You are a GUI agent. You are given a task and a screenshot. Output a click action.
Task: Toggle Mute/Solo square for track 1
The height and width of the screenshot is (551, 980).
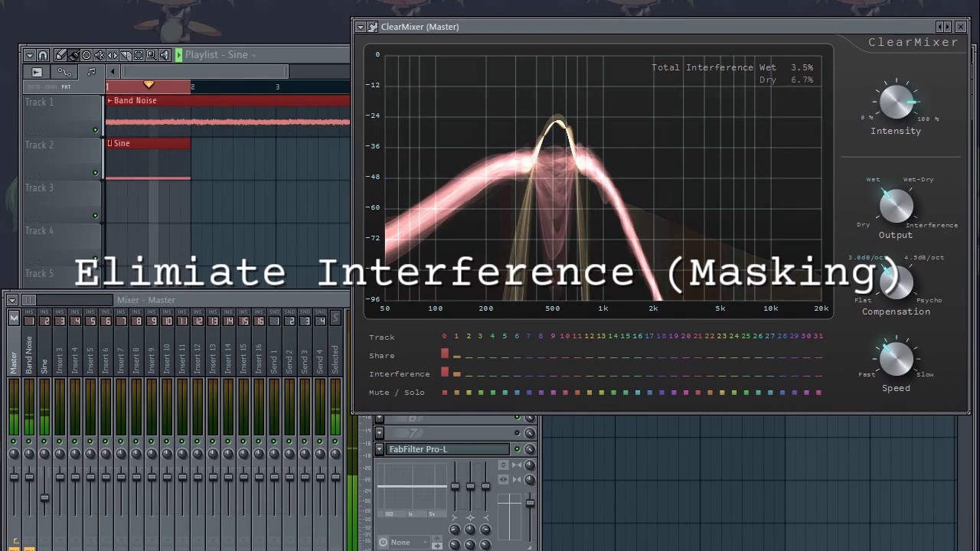(x=456, y=393)
